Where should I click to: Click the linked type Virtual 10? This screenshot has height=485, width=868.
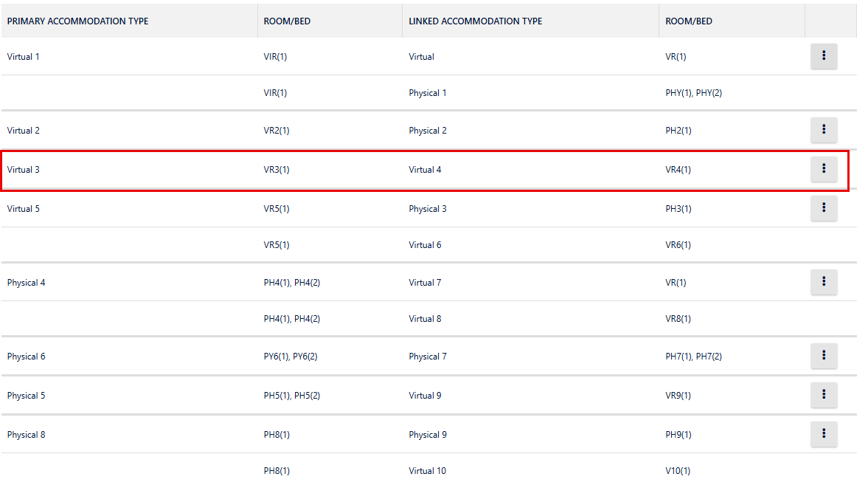(428, 471)
